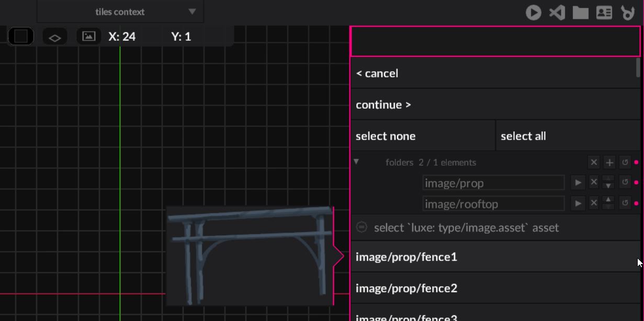Move image/rooftop entry up with arrow

[608, 200]
